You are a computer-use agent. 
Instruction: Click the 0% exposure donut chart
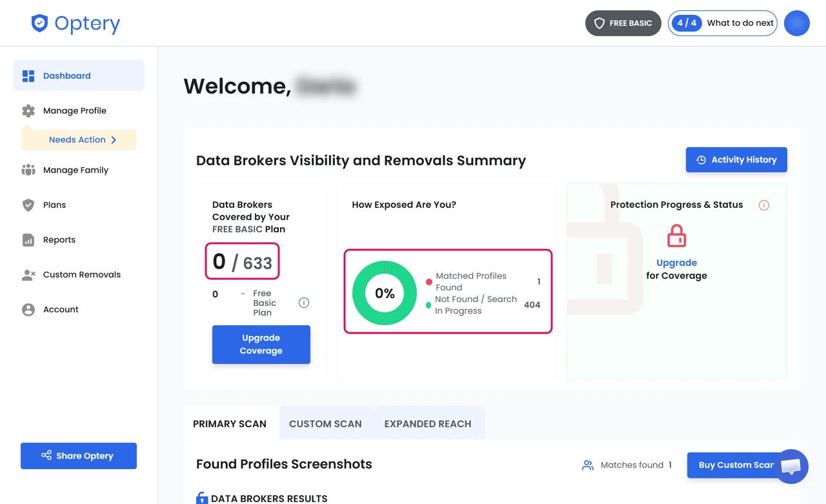point(385,293)
